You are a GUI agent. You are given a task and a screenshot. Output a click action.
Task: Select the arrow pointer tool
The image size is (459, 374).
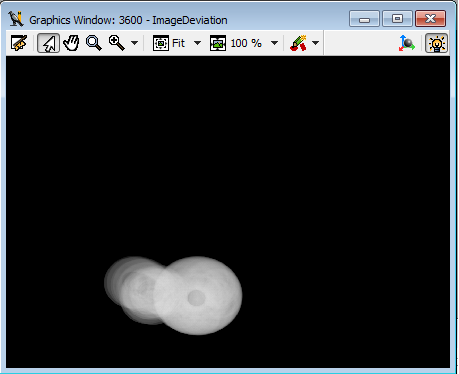[48, 43]
